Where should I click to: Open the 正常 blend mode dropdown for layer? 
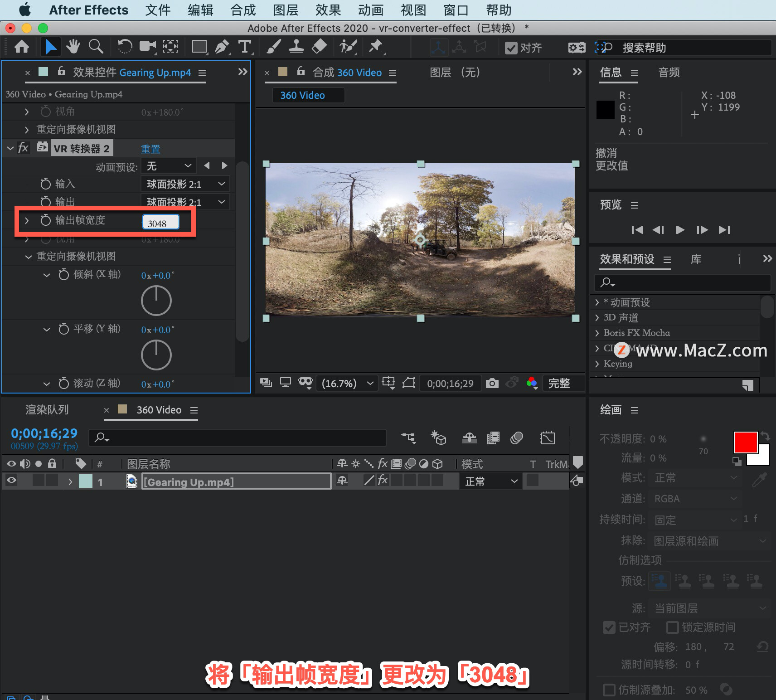[x=491, y=481]
